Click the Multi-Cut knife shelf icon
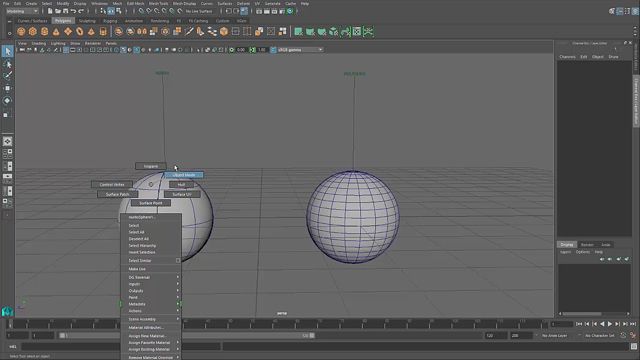 click(x=189, y=31)
